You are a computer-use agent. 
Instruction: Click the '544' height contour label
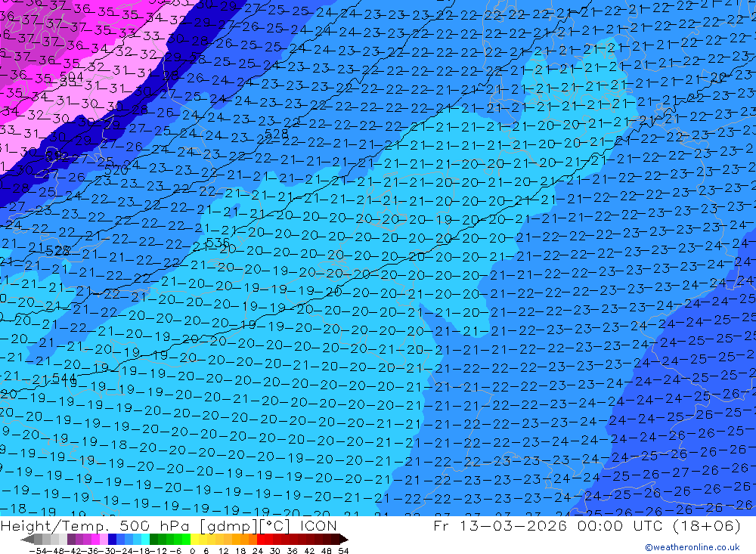[64, 378]
